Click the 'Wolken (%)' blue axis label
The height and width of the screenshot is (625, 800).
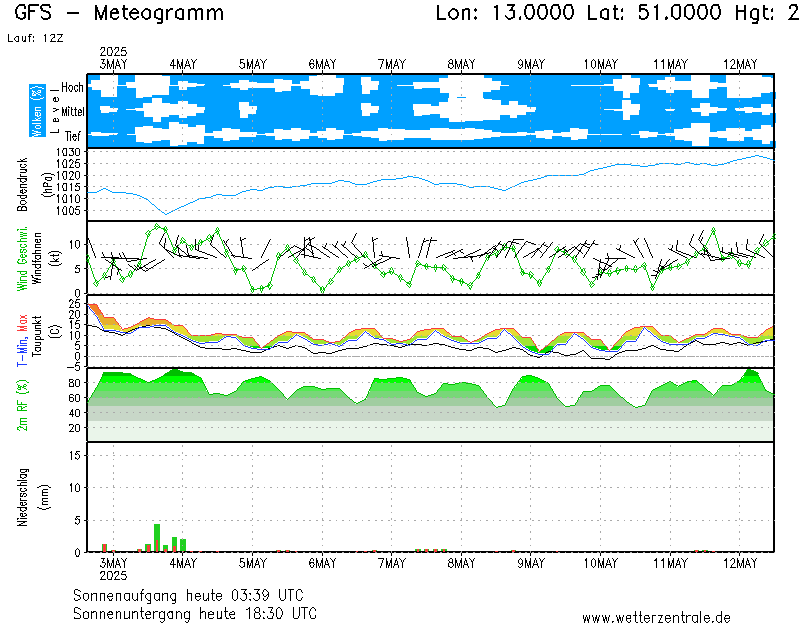point(37,111)
